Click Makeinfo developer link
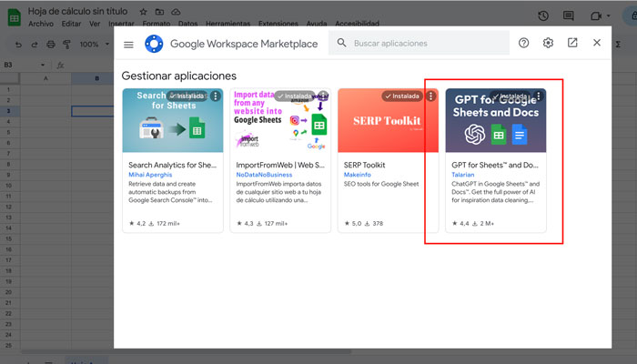 coord(357,175)
